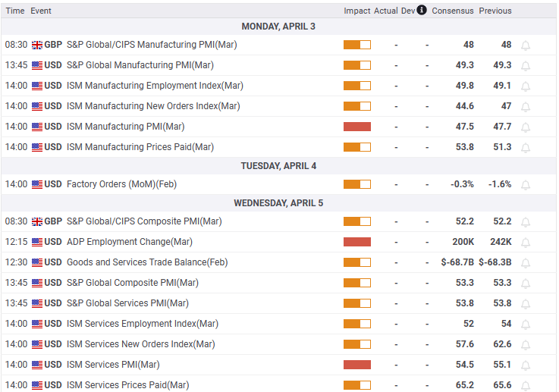Viewport: 559px width, 392px height.
Task: Click 12:15 time of ADP Employment Change
Action: (16, 242)
